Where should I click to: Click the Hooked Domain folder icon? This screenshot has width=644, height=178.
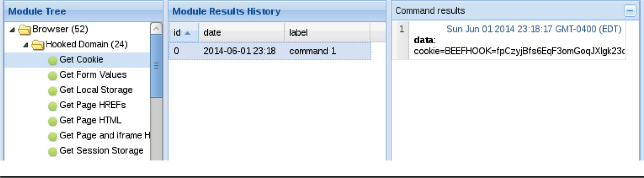38,44
